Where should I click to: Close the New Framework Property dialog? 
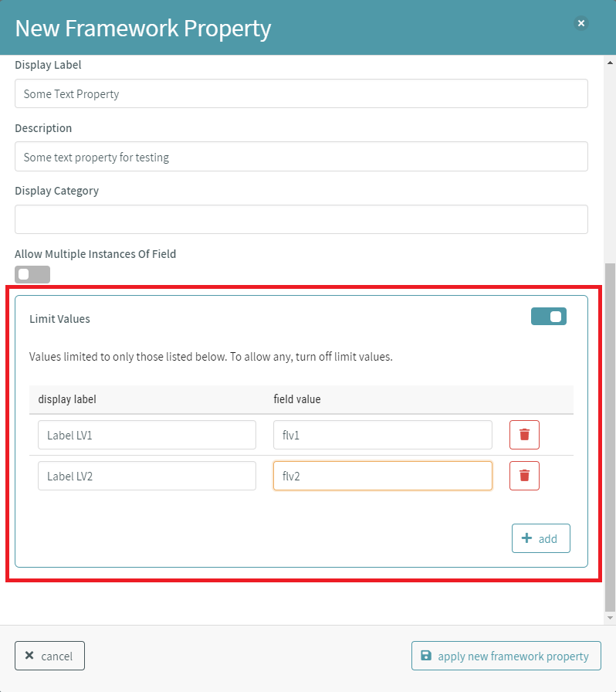click(x=581, y=23)
